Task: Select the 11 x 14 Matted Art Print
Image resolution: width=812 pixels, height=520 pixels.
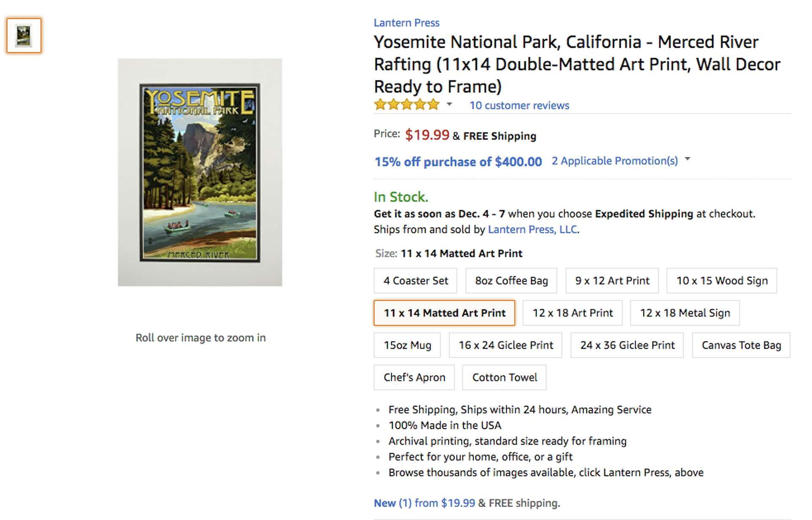Action: 444,313
